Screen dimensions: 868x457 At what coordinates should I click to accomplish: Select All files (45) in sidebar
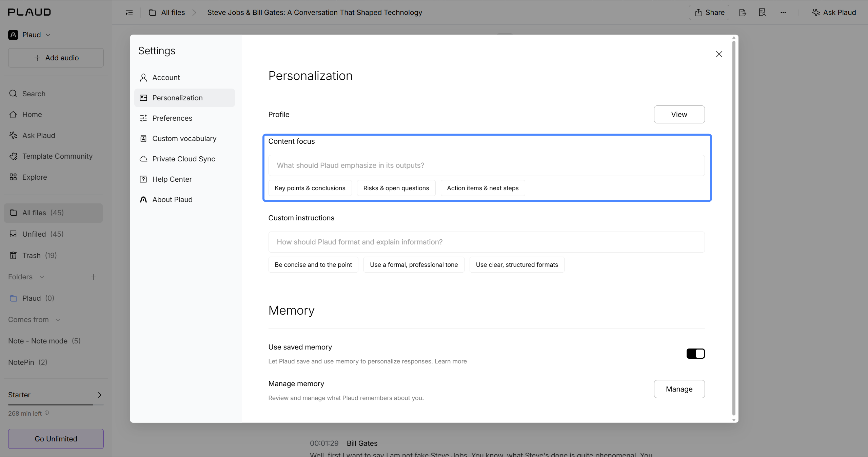53,213
